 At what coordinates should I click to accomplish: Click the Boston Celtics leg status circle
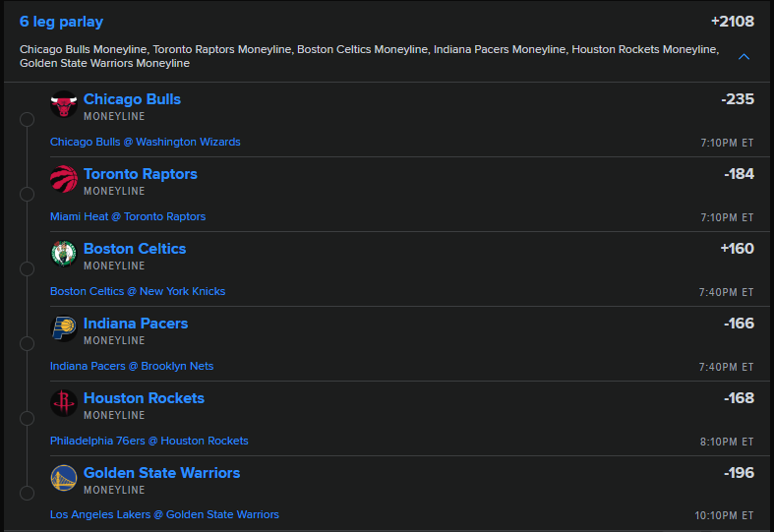pos(27,269)
